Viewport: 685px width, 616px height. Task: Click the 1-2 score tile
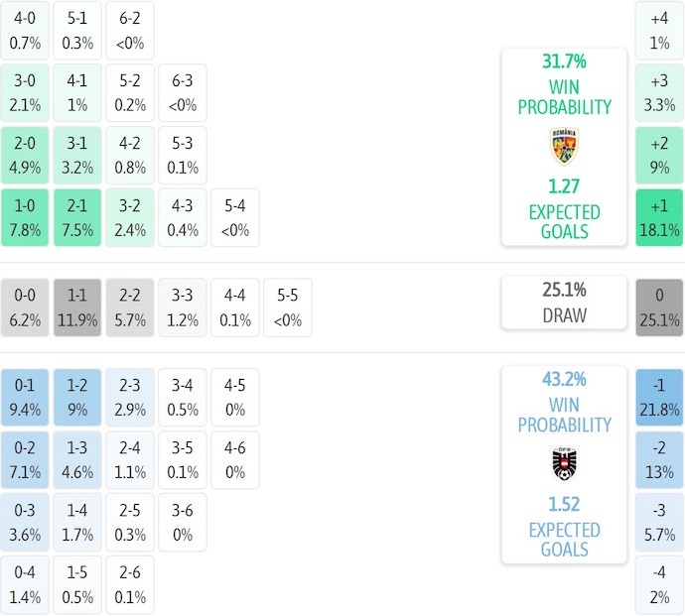tap(77, 397)
